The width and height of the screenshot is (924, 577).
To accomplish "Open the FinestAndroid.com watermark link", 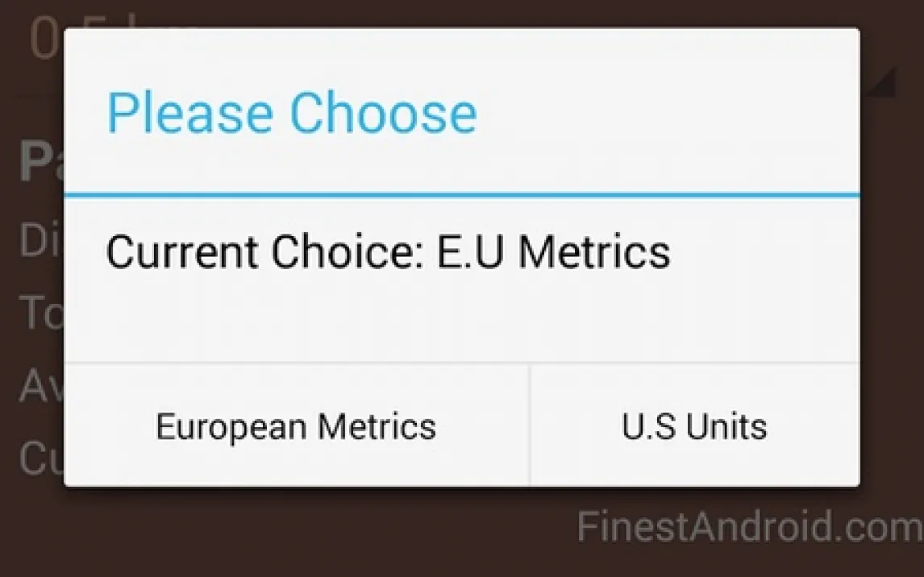I will point(749,527).
